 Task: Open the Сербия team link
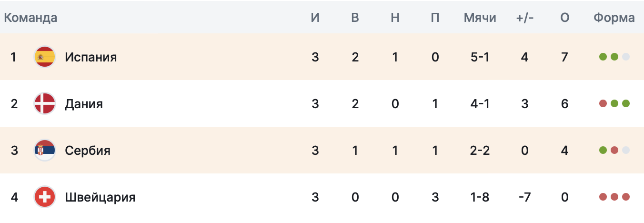click(x=88, y=151)
